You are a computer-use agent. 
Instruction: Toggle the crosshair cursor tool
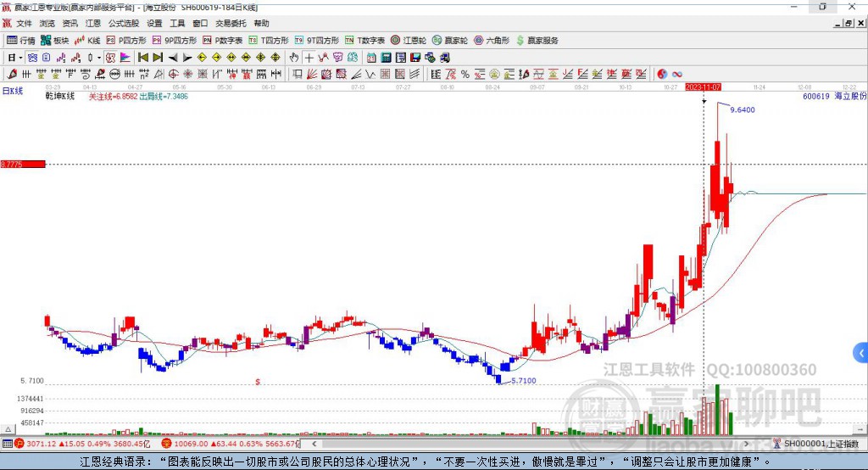point(309,58)
